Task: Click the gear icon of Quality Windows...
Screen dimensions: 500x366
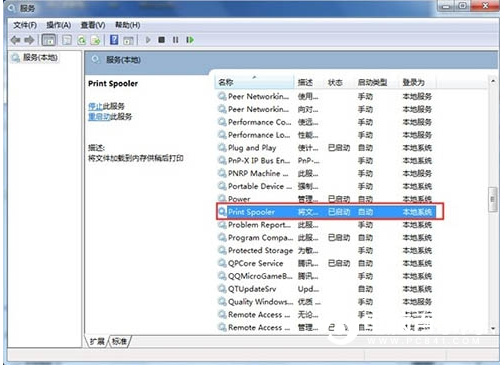Action: pos(222,302)
